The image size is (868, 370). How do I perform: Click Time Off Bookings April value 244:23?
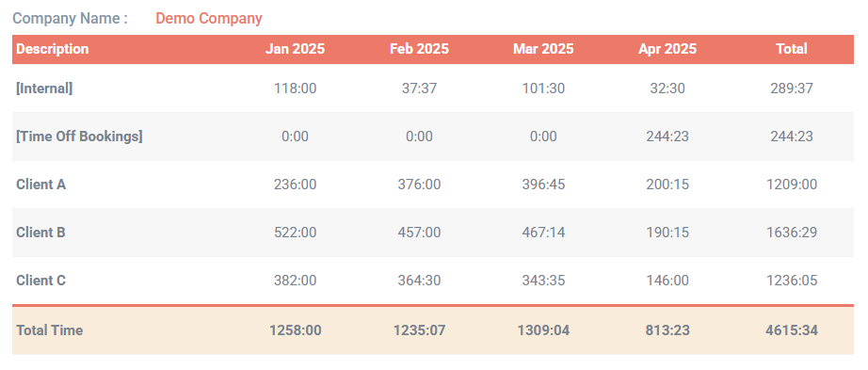(667, 137)
